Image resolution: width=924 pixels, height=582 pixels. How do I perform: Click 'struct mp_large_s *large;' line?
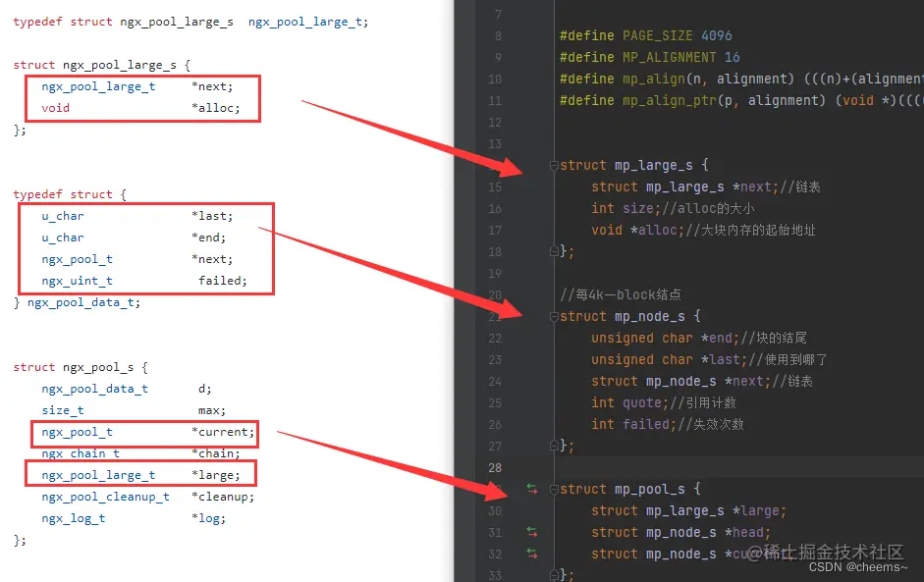click(688, 510)
